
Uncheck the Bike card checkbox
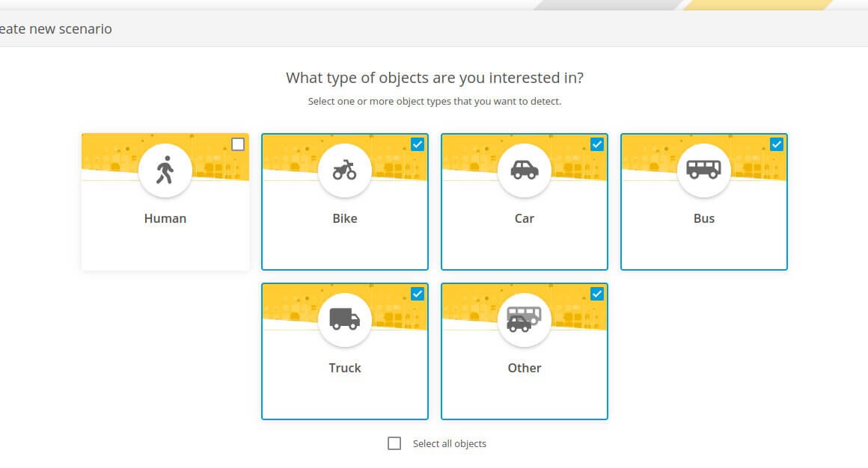[418, 144]
